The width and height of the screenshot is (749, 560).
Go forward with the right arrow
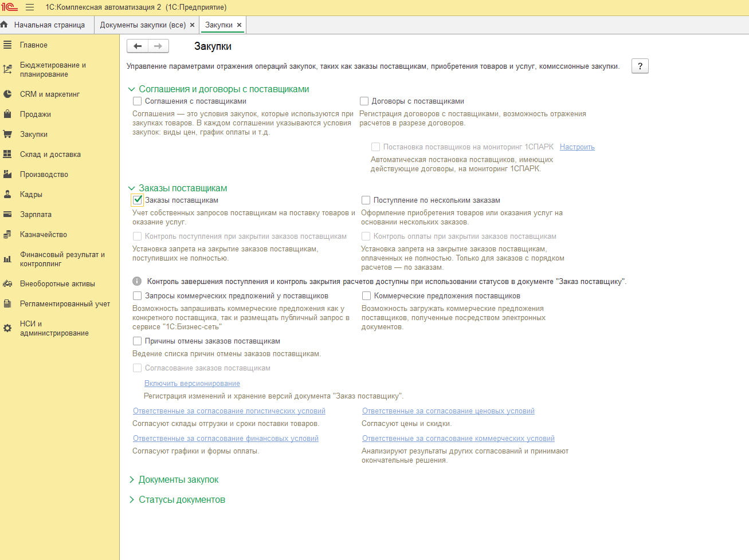[158, 46]
